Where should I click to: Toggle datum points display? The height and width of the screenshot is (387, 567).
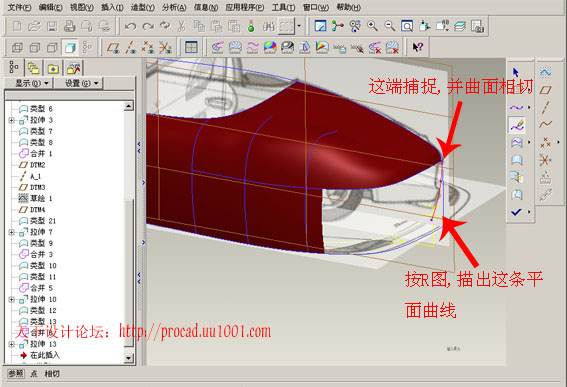148,47
